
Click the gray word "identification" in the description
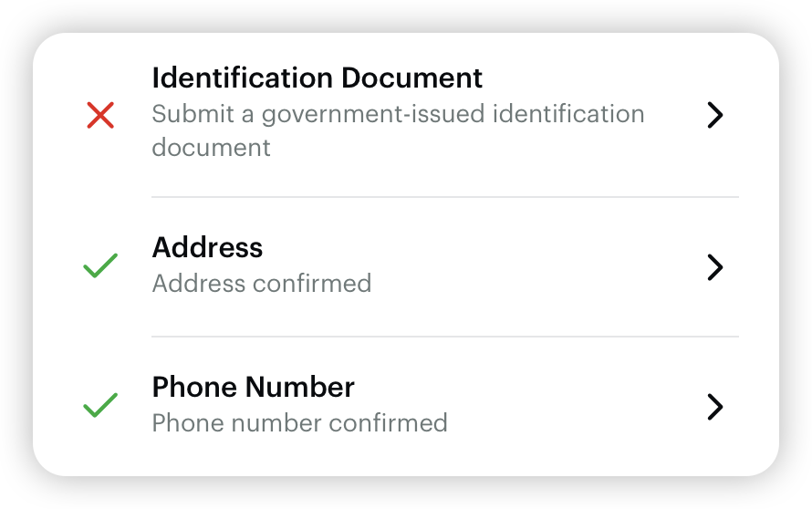pyautogui.click(x=568, y=114)
